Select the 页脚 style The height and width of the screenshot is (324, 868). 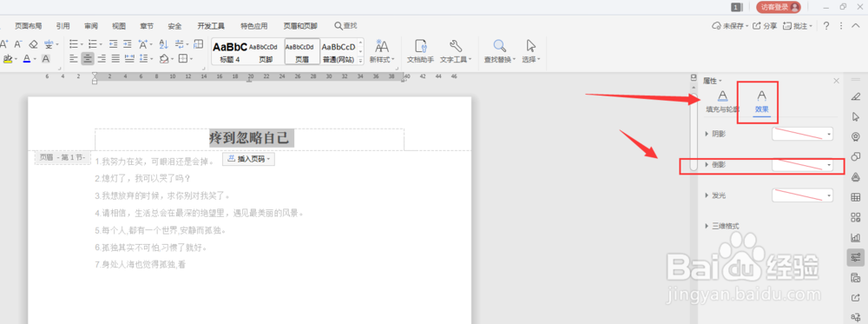[265, 51]
